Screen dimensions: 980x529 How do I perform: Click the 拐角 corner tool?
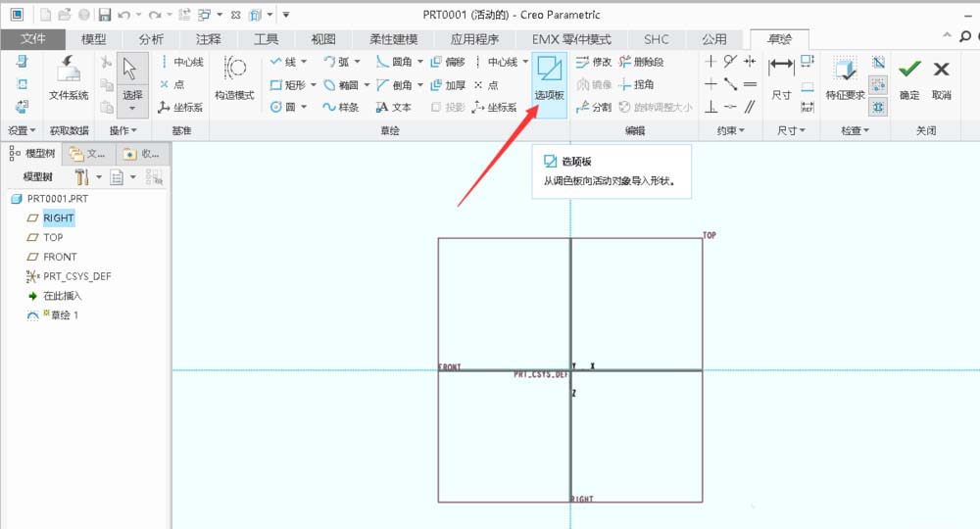pyautogui.click(x=636, y=85)
